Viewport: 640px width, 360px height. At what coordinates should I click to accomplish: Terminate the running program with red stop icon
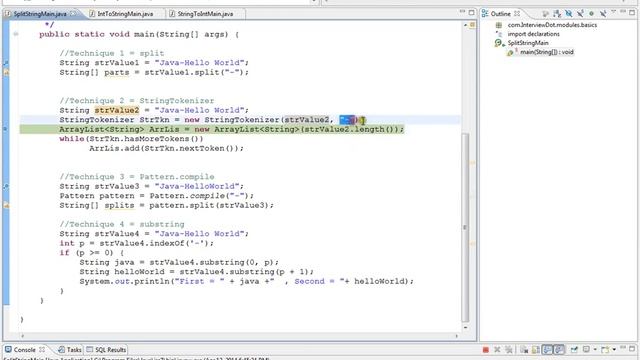pos(485,350)
